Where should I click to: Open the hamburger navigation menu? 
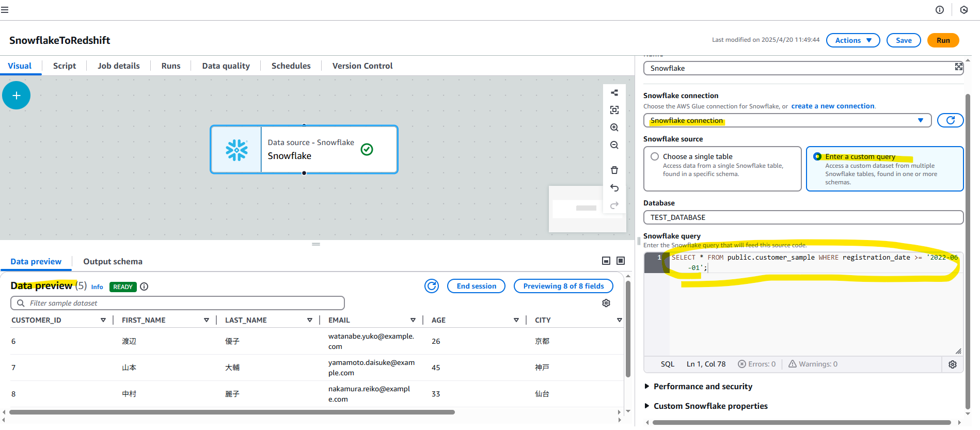pyautogui.click(x=5, y=10)
